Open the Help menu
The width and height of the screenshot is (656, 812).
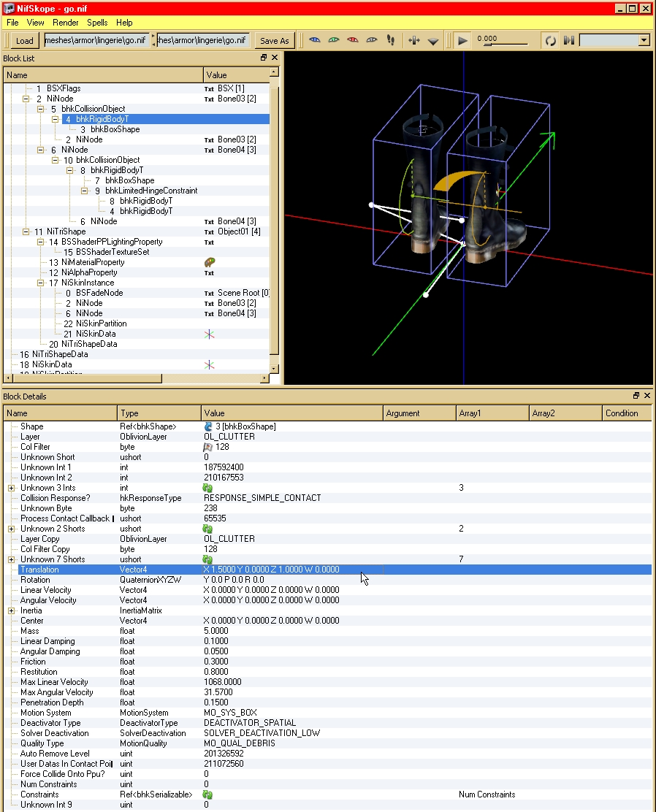[x=124, y=22]
